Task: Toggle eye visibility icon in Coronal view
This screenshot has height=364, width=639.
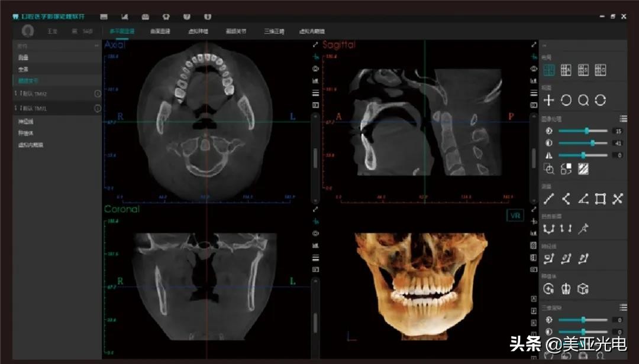Action: click(x=315, y=234)
